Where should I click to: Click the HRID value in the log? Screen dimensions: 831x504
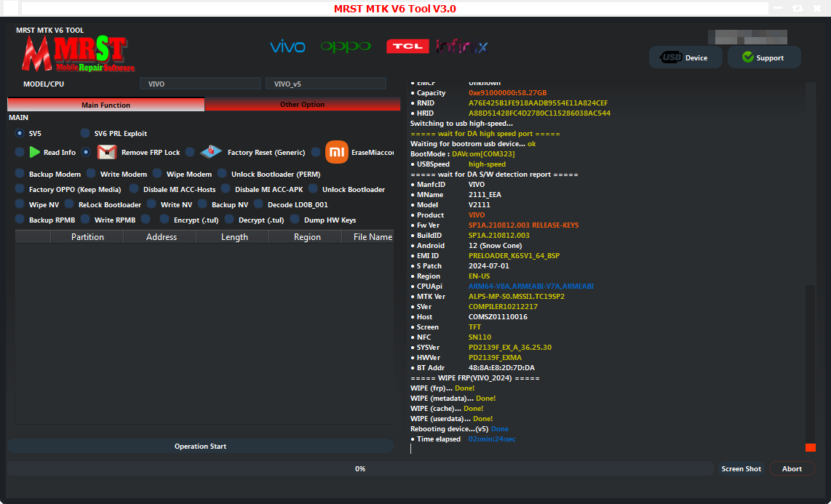539,113
